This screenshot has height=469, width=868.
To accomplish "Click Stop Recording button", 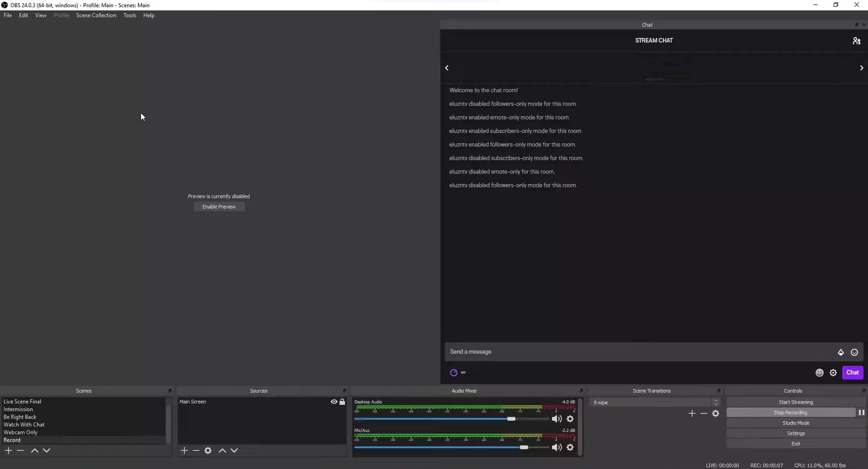I will coord(791,412).
